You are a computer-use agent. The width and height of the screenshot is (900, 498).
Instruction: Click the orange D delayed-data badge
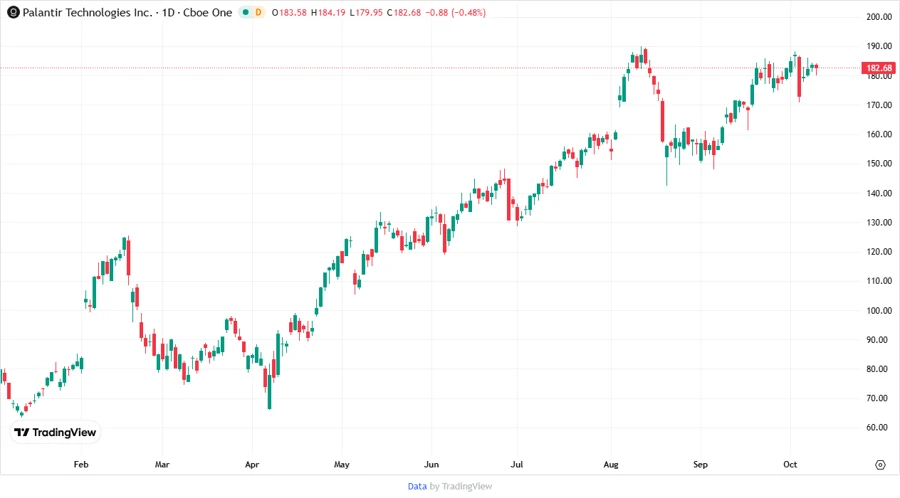click(x=258, y=12)
